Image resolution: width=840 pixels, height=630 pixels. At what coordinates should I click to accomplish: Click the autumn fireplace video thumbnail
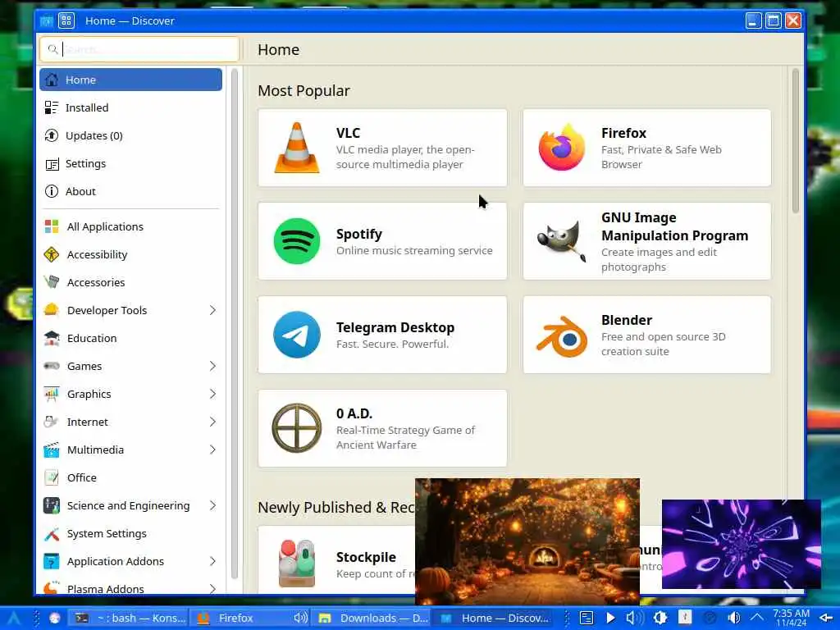[527, 541]
